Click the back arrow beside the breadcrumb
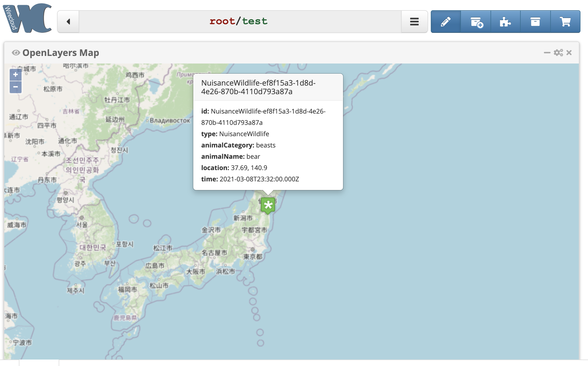 point(68,22)
